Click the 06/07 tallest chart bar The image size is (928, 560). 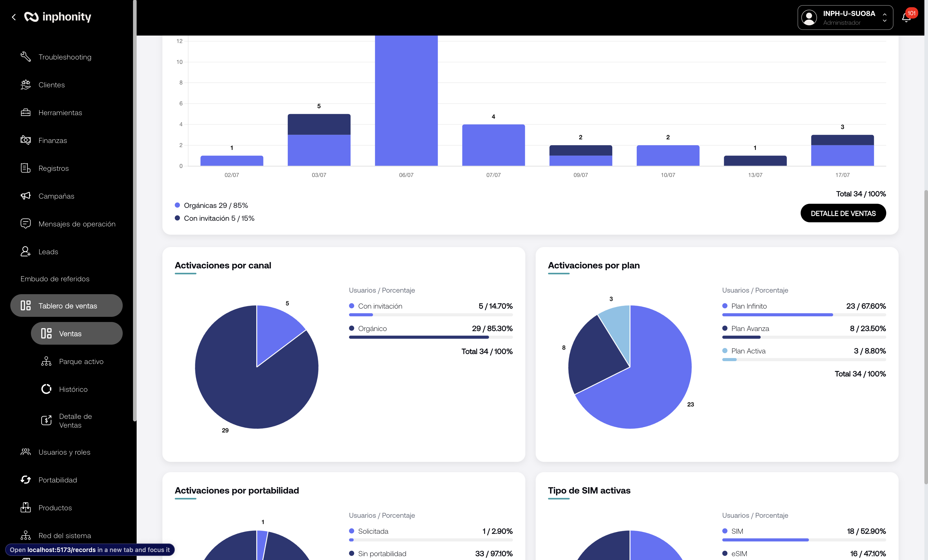click(x=406, y=100)
